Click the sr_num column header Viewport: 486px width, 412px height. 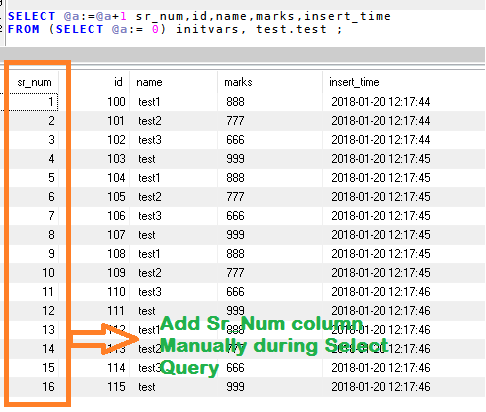tap(34, 82)
